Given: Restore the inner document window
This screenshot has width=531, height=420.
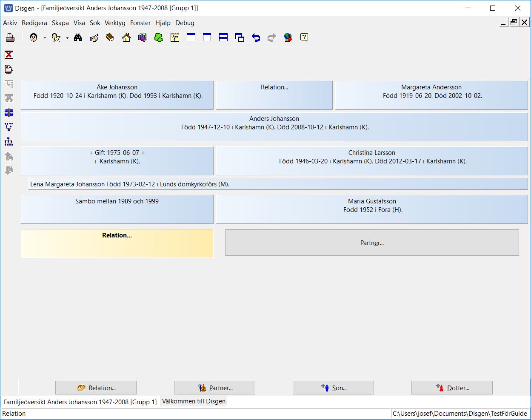Looking at the screenshot, I should (514, 23).
